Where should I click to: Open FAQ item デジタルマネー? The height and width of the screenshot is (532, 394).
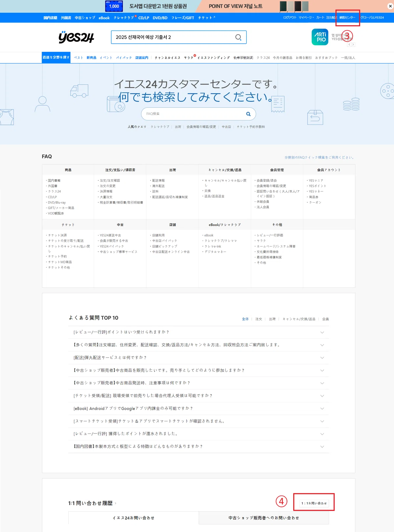coord(215,252)
